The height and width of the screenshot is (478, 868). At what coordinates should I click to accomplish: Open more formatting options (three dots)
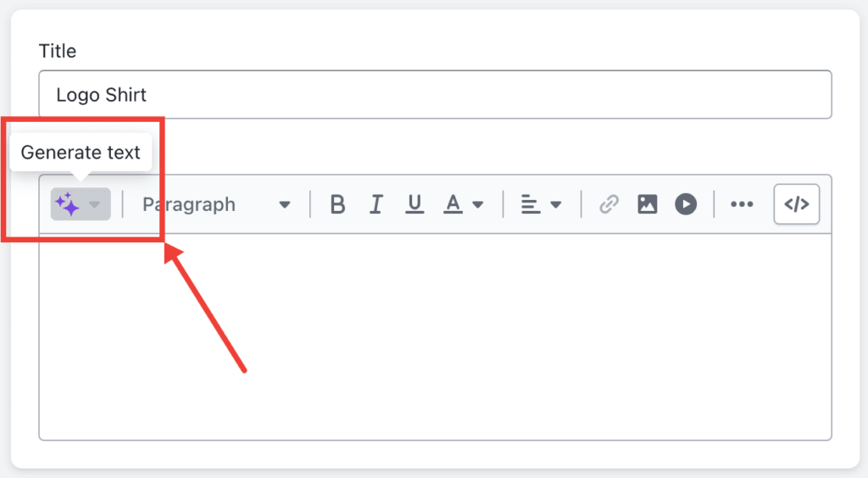click(742, 204)
